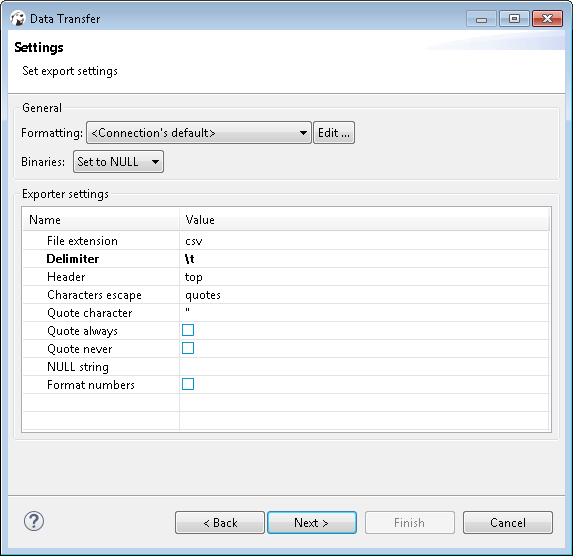The height and width of the screenshot is (556, 573).
Task: Select the Delimiter setting row
Action: click(x=286, y=259)
